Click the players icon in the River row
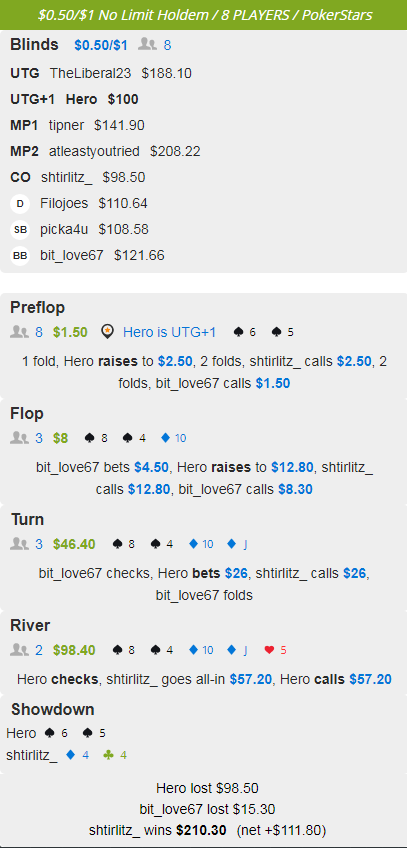 point(19,650)
